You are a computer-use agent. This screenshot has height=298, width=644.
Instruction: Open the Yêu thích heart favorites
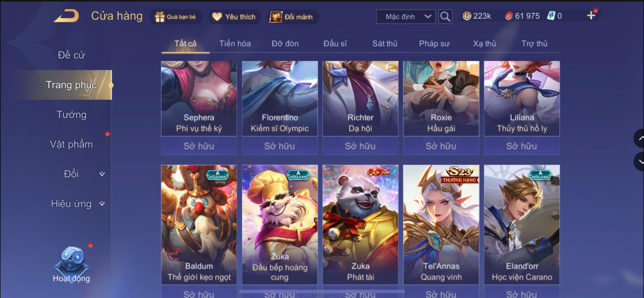[x=217, y=17]
